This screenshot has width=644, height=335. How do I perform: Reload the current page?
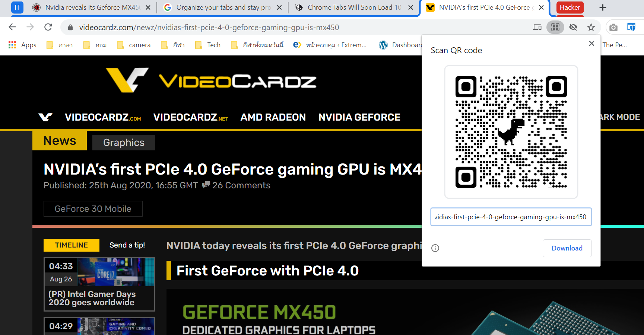coord(48,27)
